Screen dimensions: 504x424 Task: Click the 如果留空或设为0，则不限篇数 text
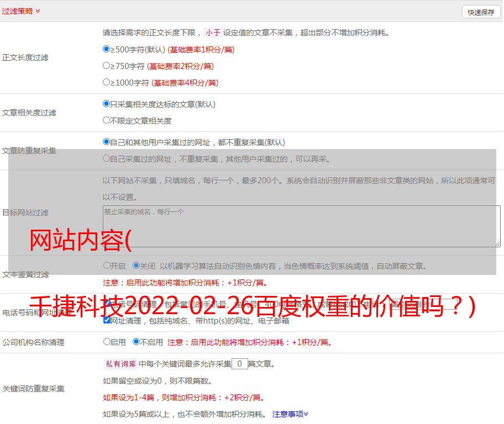tap(158, 381)
